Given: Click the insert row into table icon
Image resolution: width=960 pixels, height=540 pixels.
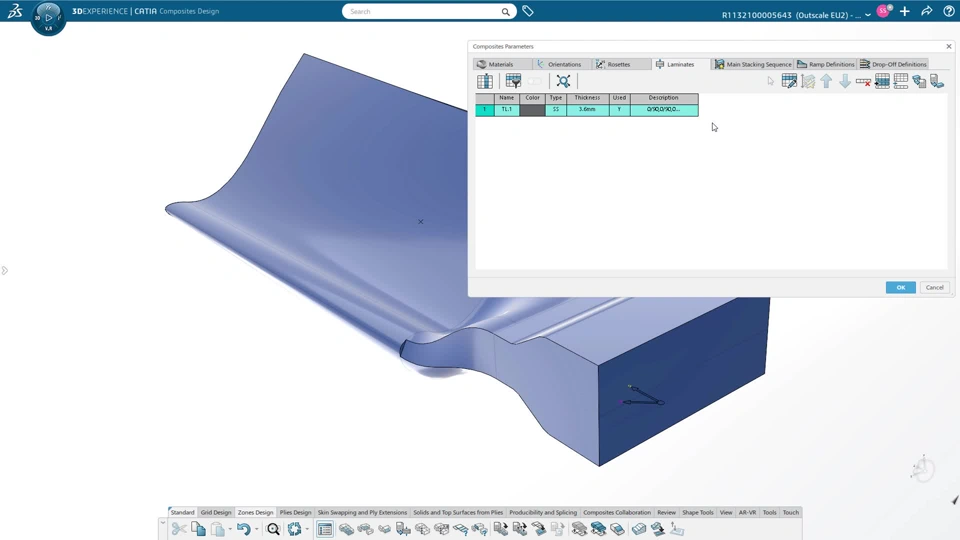Looking at the screenshot, I should [x=882, y=81].
